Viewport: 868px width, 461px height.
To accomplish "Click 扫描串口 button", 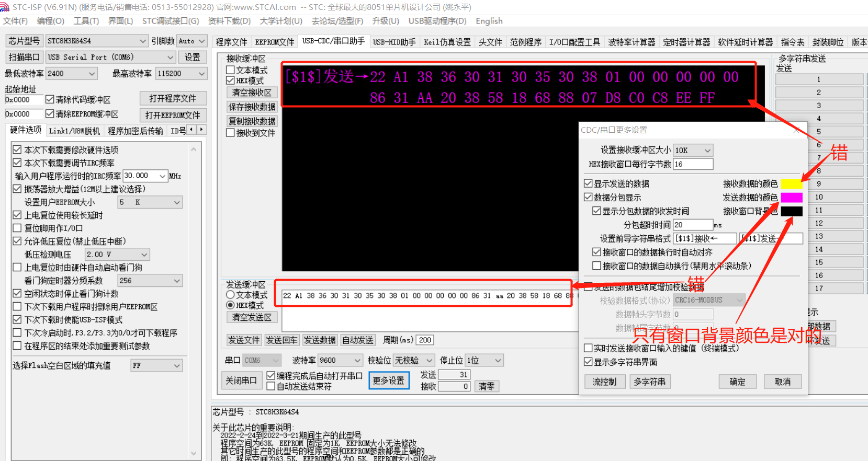I will pos(24,57).
